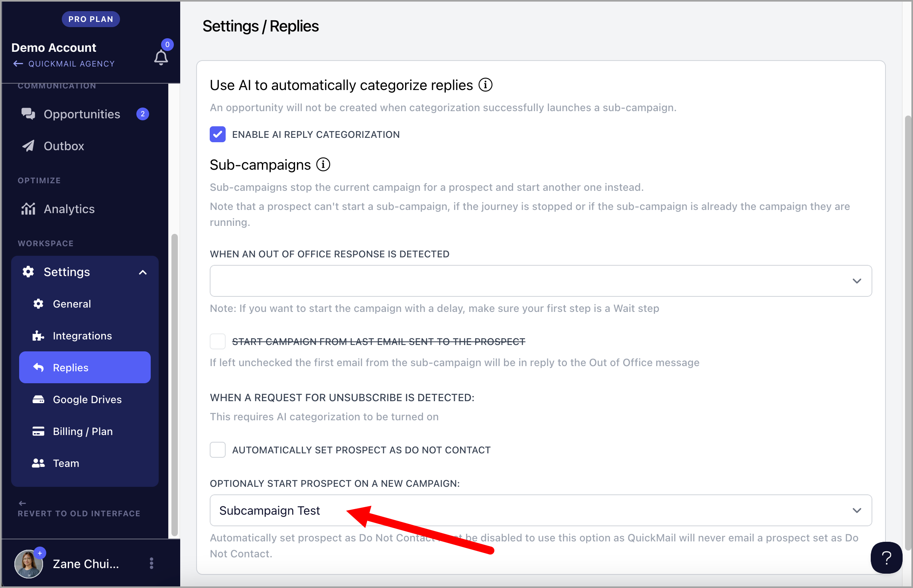Open the help question mark bubble

886,558
